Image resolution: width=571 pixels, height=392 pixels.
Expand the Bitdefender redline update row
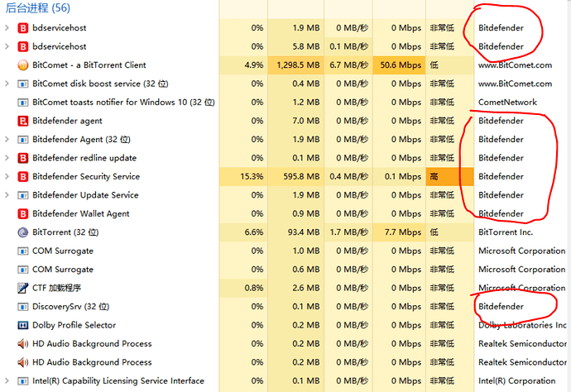point(7,158)
